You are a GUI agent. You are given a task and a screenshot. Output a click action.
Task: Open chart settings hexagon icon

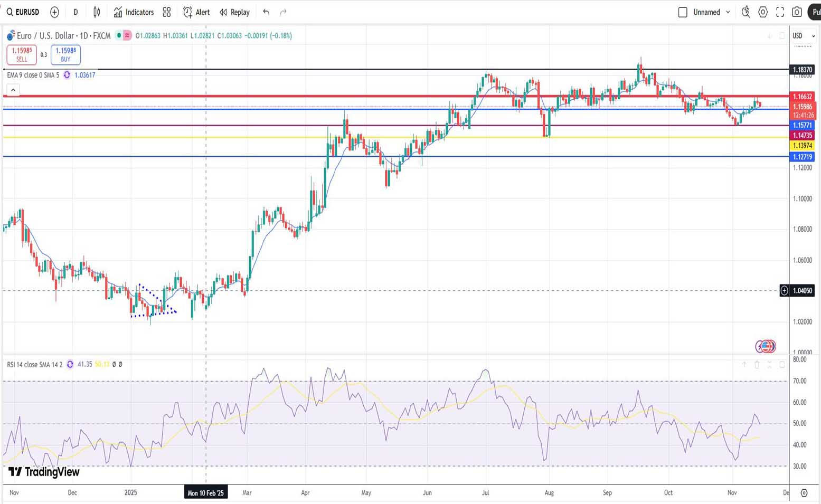[x=763, y=12]
